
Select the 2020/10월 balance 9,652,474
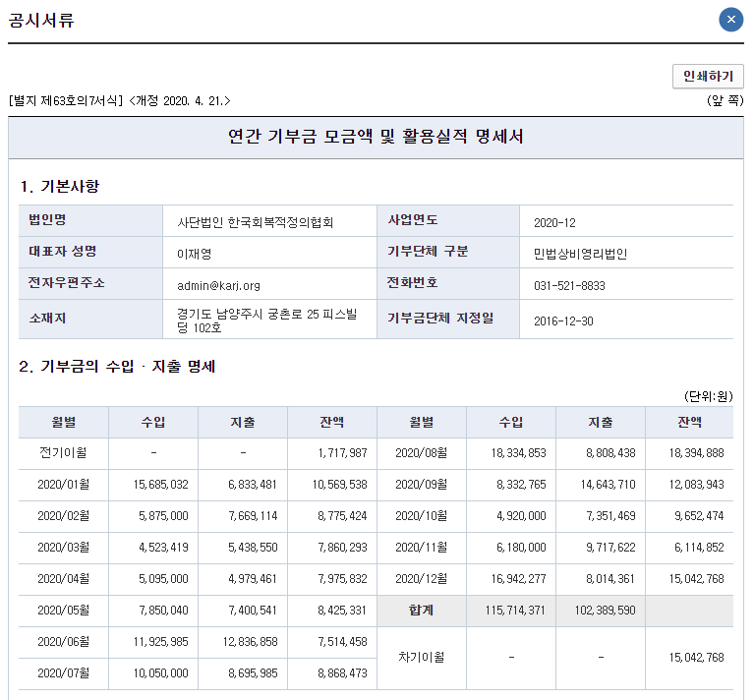coord(699,516)
